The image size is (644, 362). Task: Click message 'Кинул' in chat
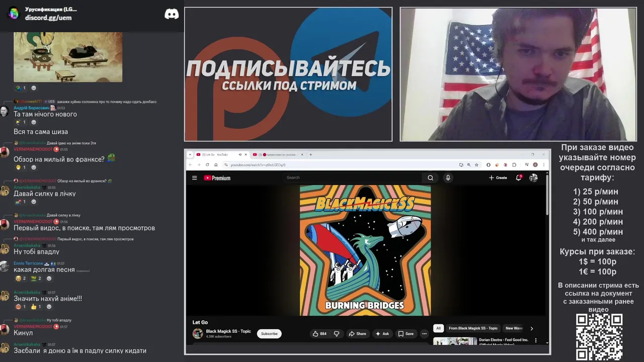23,333
